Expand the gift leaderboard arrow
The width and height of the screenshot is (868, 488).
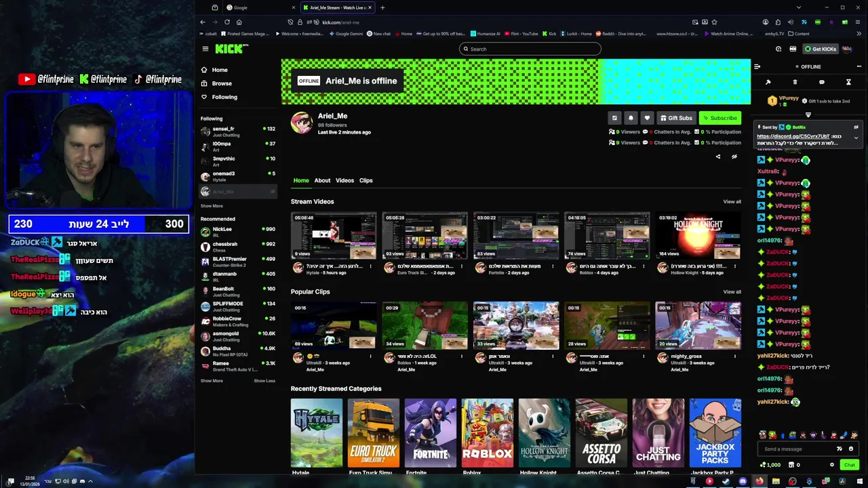click(x=808, y=115)
